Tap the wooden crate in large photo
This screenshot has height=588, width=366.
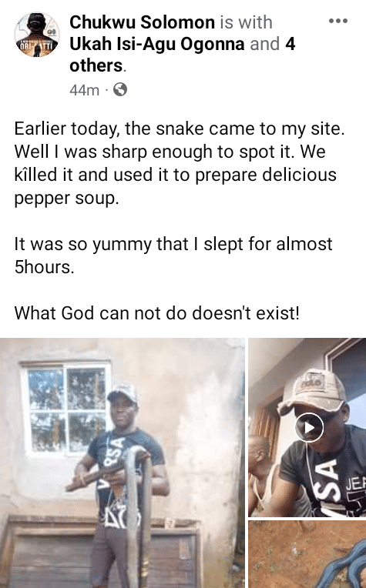(x=102, y=551)
